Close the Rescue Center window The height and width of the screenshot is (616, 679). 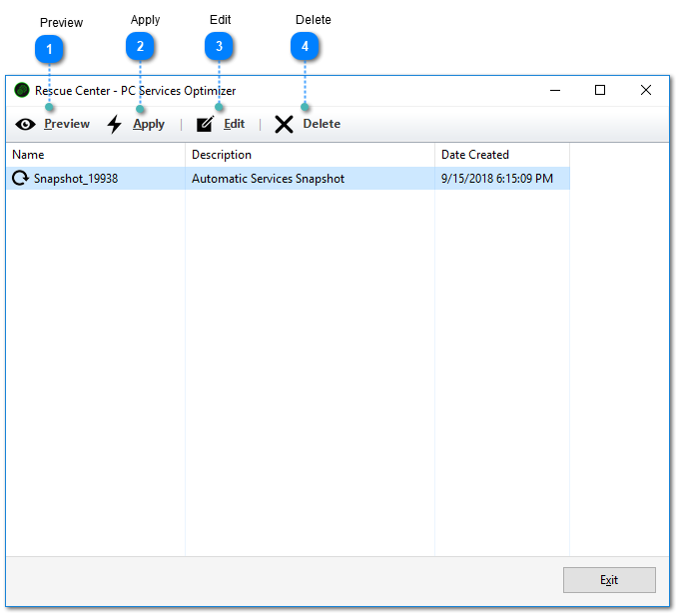646,90
